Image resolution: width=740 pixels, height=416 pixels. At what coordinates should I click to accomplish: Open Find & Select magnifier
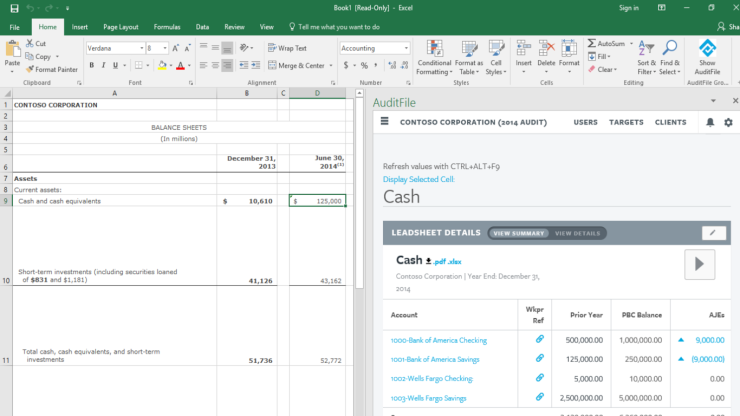670,58
